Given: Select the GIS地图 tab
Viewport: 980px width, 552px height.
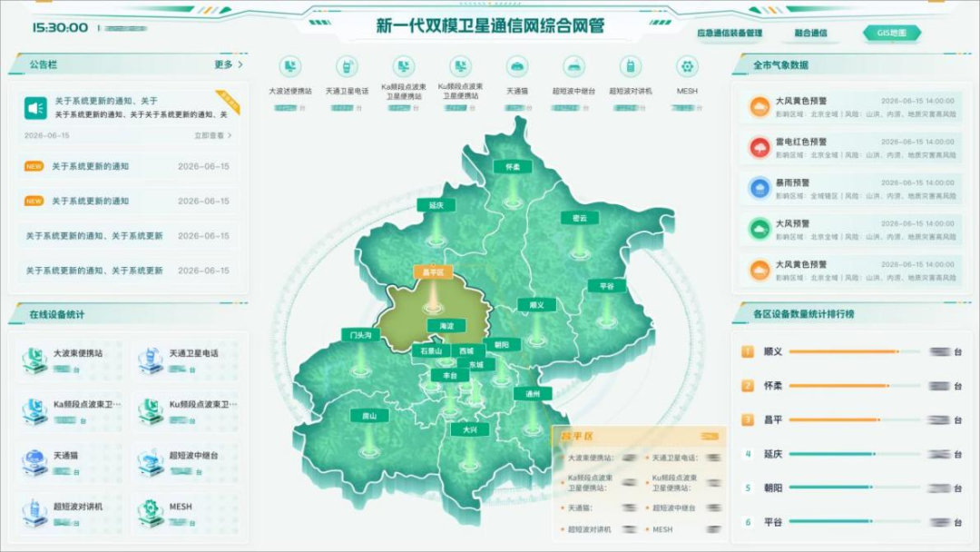Looking at the screenshot, I should coord(892,33).
